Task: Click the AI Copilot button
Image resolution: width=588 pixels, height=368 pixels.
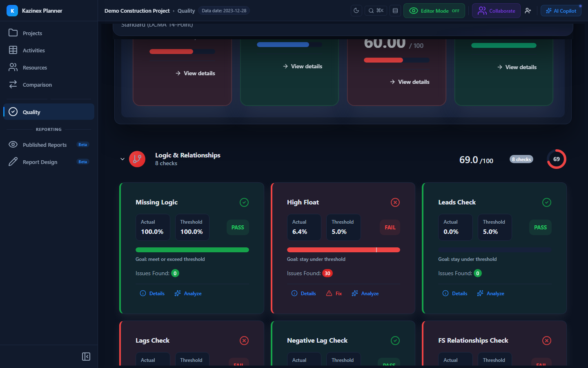Action: coord(561,11)
